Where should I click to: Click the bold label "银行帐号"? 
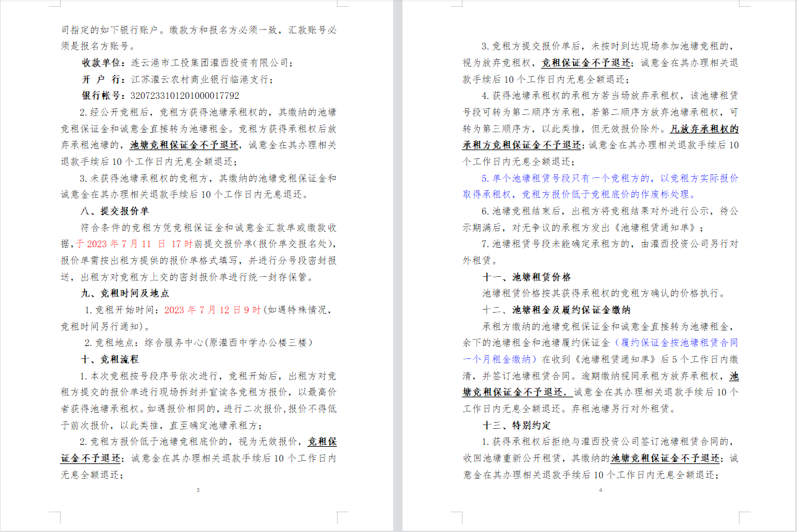coord(102,96)
